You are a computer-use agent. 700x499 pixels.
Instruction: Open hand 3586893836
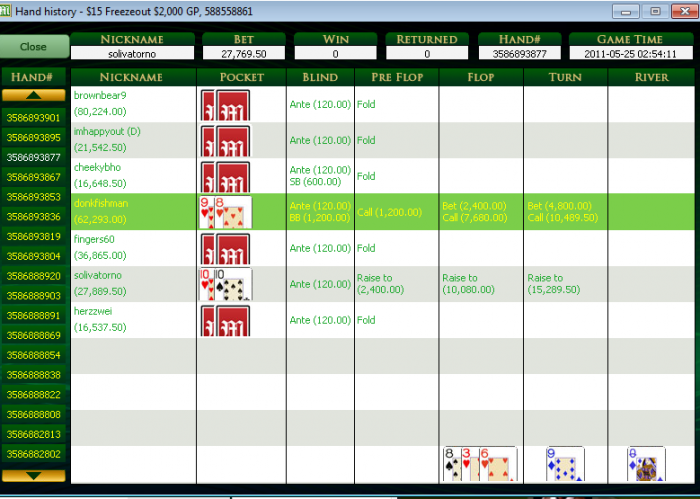33,216
